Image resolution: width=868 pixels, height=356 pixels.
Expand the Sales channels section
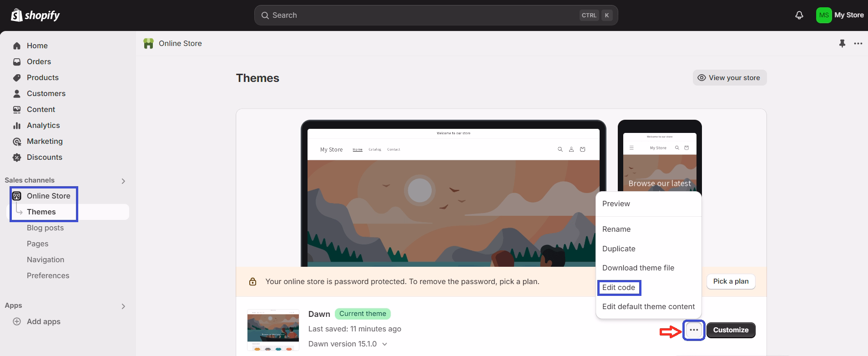(x=123, y=181)
